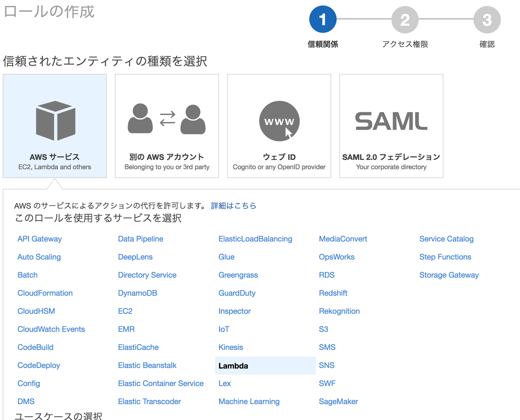Image resolution: width=520 pixels, height=420 pixels.
Task: Pick the IoT service
Action: point(224,329)
